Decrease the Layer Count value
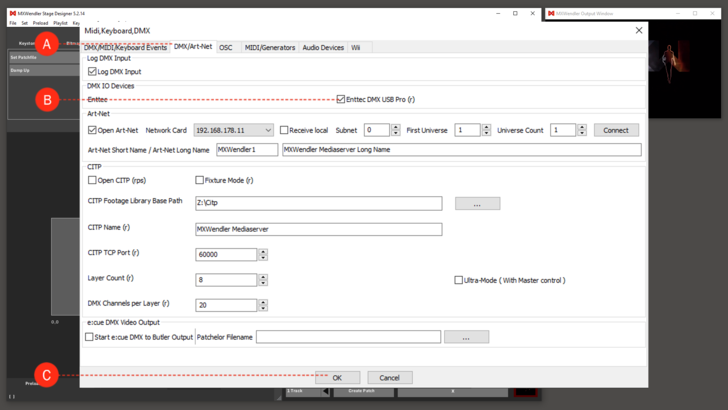 (x=263, y=283)
